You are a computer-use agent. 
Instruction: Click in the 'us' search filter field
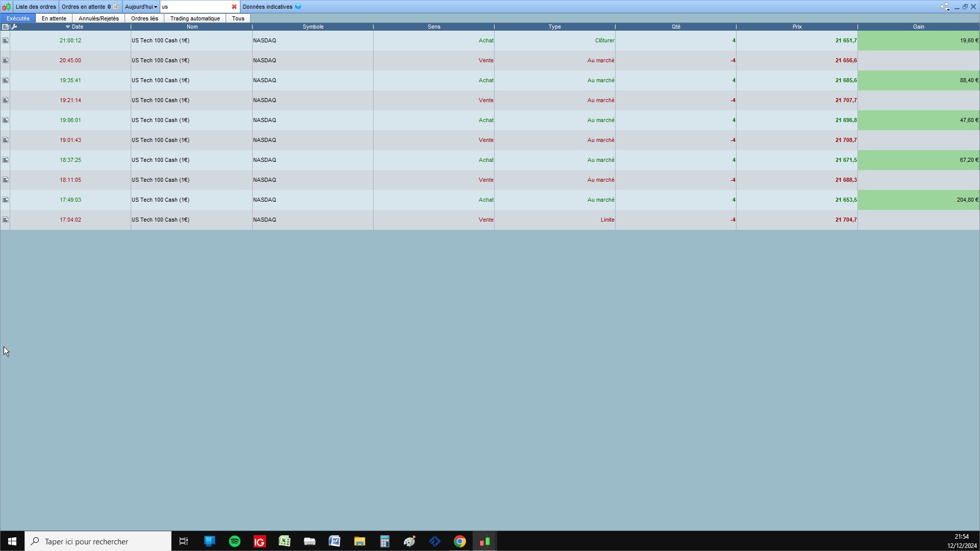(x=195, y=7)
